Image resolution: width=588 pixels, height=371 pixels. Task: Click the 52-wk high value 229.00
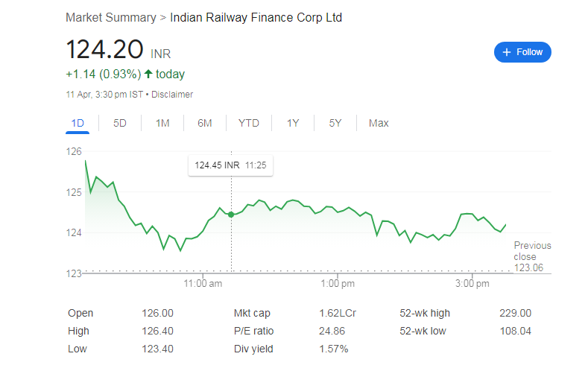pos(515,313)
